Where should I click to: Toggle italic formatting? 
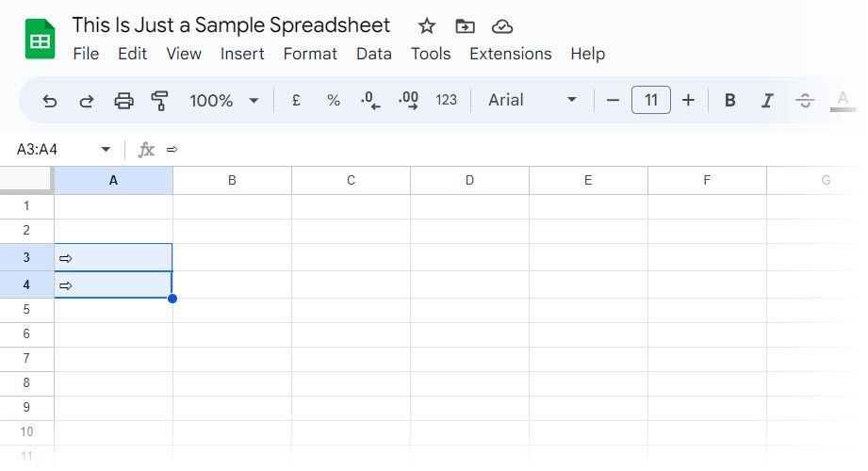point(767,101)
